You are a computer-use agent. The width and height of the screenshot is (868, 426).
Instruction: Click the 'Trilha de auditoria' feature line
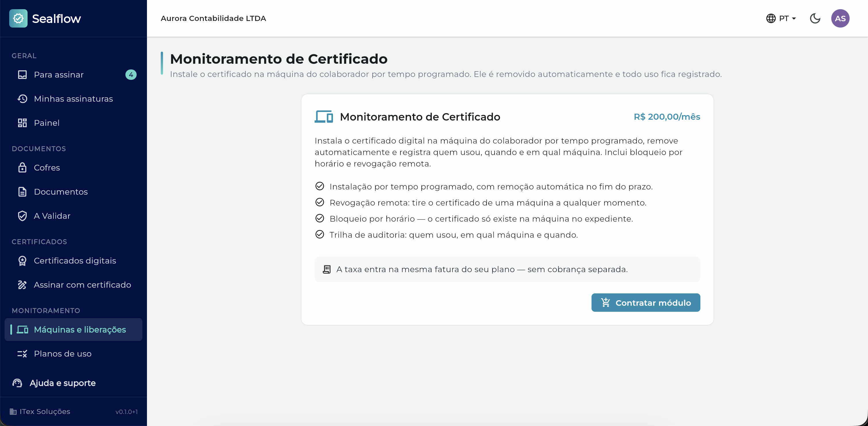454,235
